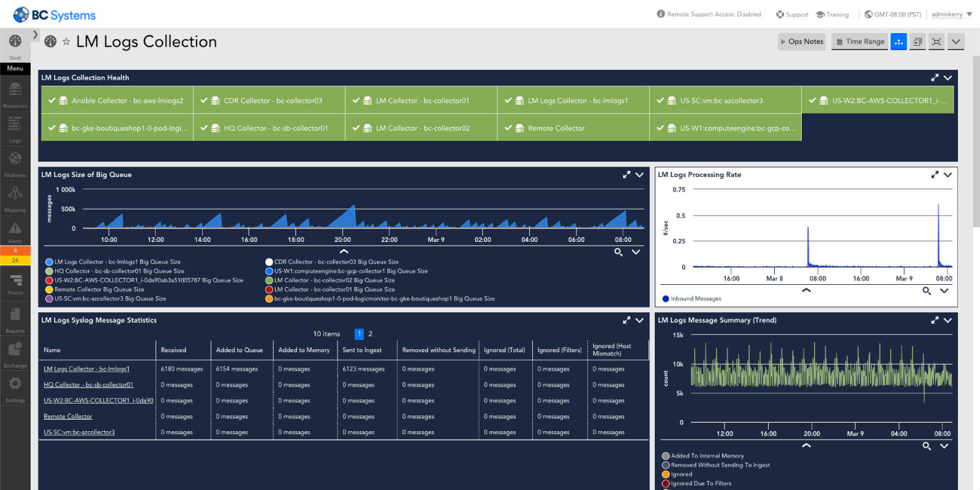The image size is (980, 490).
Task: Star the LM Logs Collection dashboard
Action: (x=66, y=42)
